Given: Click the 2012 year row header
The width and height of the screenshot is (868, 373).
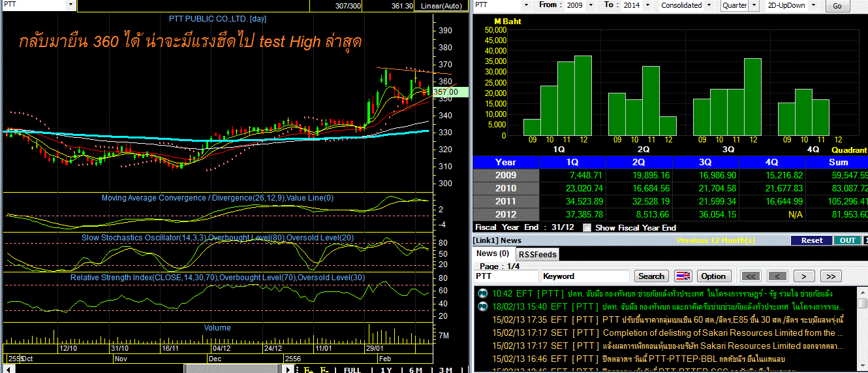Looking at the screenshot, I should (x=506, y=214).
